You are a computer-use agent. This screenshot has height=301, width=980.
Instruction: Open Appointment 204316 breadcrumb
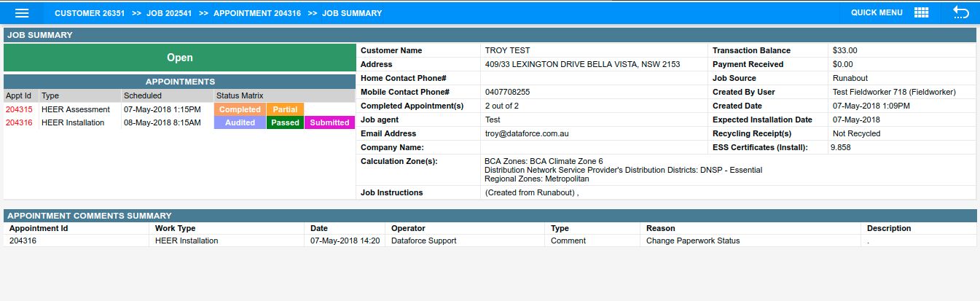[256, 13]
